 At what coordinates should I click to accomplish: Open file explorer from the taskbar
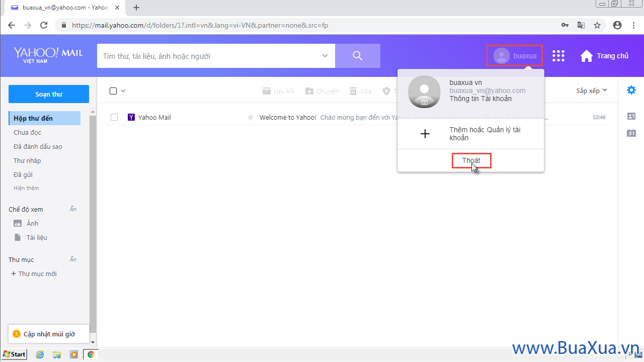57,354
